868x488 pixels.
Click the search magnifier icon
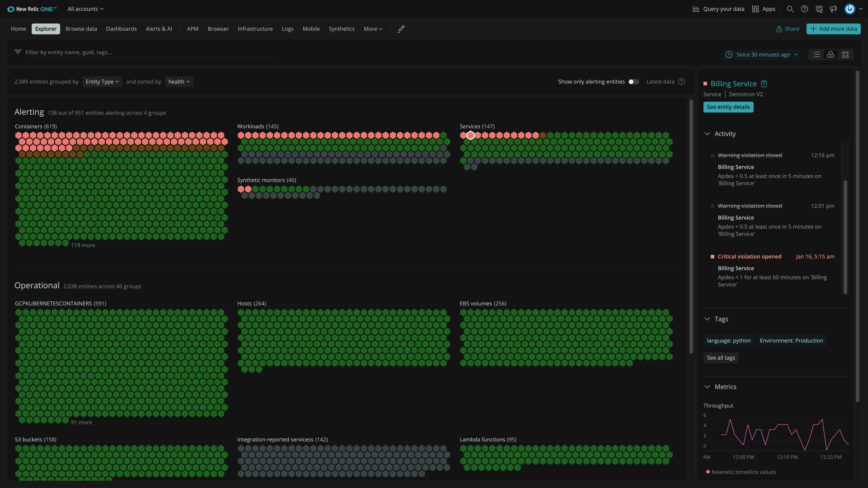click(790, 9)
